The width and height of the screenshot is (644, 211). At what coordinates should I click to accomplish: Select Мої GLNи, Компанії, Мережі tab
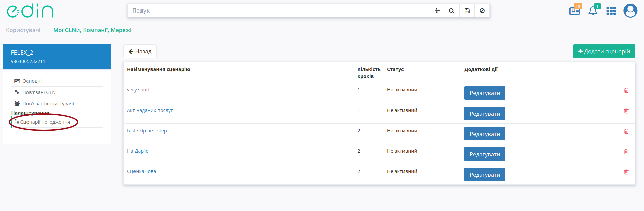tap(93, 30)
